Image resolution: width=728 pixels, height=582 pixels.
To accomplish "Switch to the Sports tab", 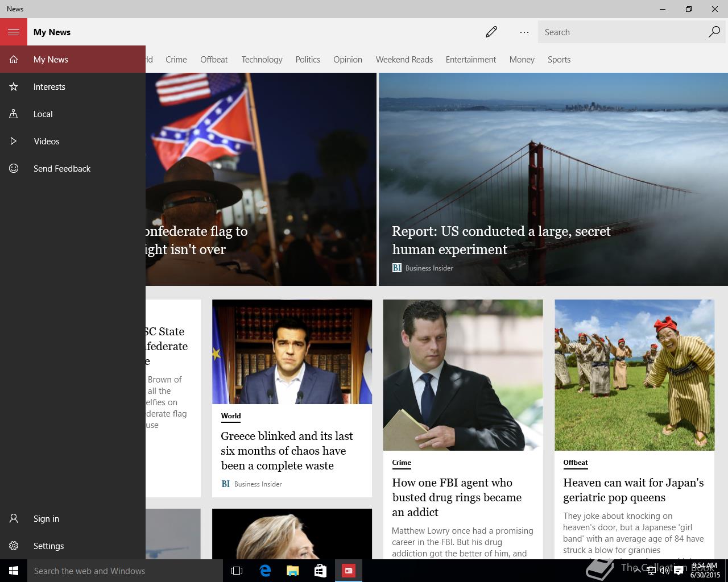I will click(559, 59).
